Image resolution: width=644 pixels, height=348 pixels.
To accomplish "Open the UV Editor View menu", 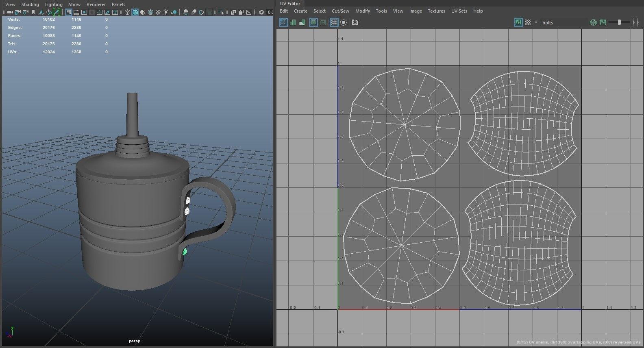I will click(x=398, y=11).
